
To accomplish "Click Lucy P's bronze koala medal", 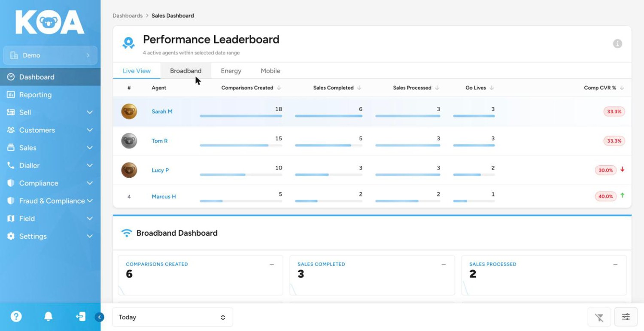I will coord(129,170).
